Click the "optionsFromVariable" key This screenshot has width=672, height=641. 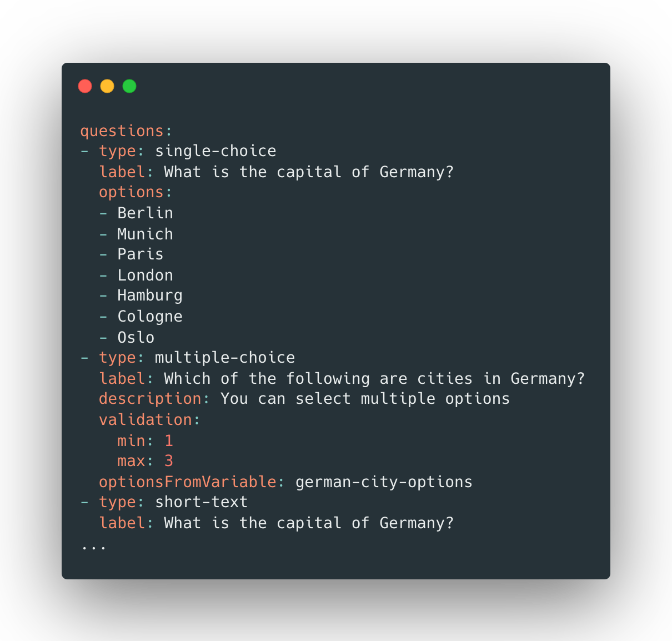pyautogui.click(x=187, y=482)
